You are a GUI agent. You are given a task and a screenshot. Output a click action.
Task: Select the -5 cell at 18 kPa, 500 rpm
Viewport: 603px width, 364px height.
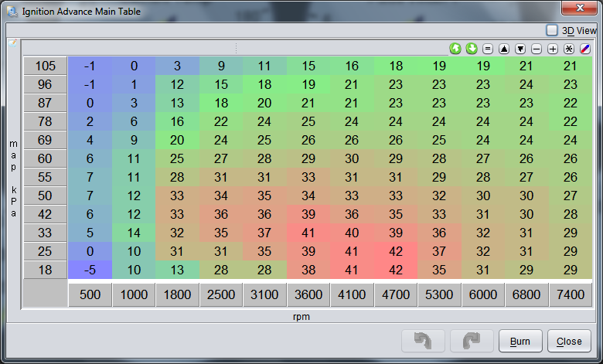coord(90,270)
